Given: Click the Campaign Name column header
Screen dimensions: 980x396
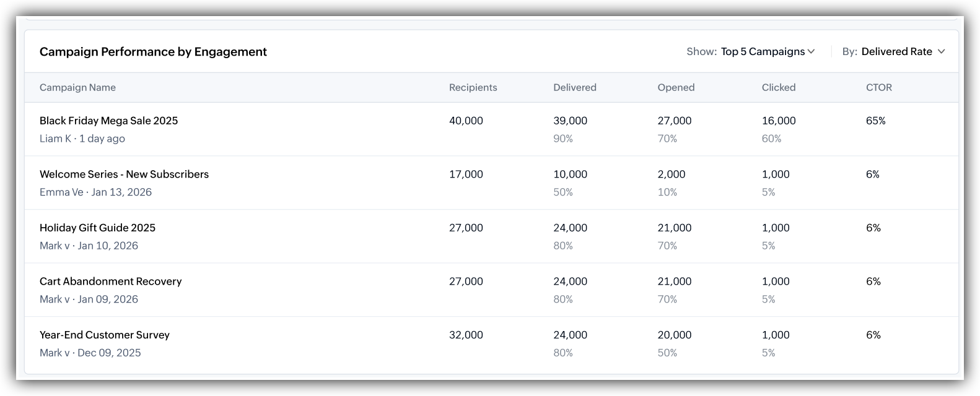Looking at the screenshot, I should (77, 87).
